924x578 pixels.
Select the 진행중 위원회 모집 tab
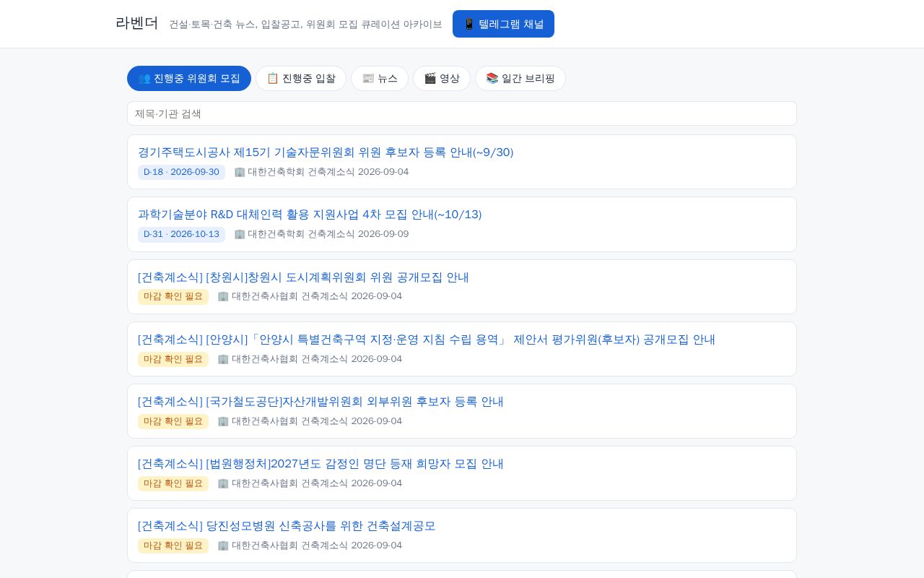click(x=189, y=79)
